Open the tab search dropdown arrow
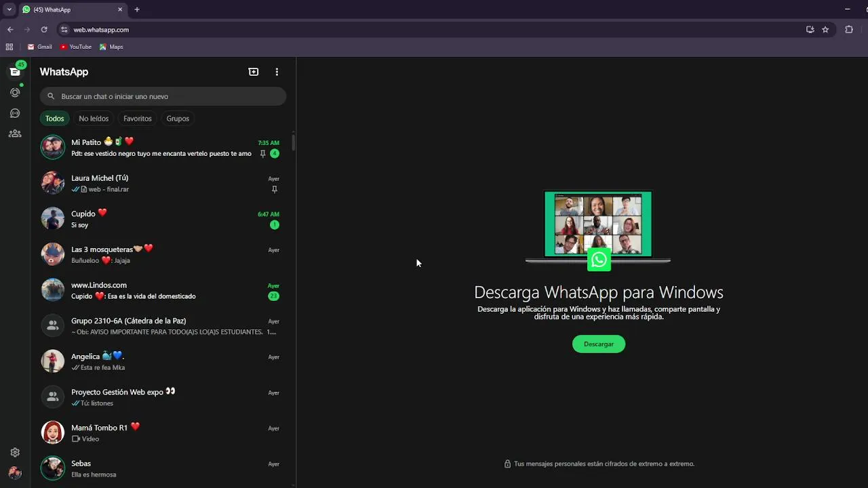868x488 pixels. pyautogui.click(x=9, y=9)
